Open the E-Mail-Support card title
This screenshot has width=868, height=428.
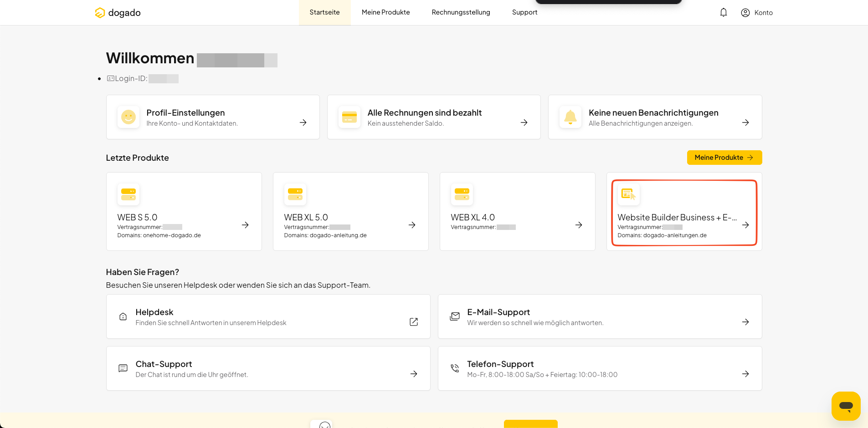498,312
